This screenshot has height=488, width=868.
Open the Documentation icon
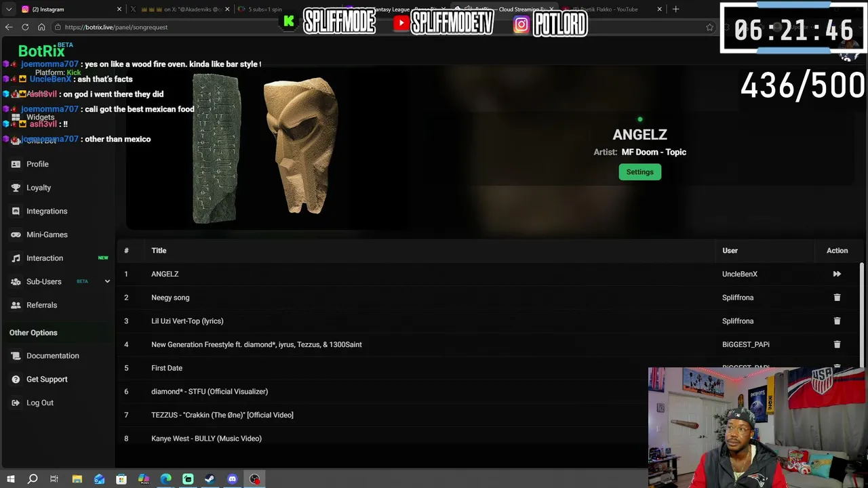point(16,356)
